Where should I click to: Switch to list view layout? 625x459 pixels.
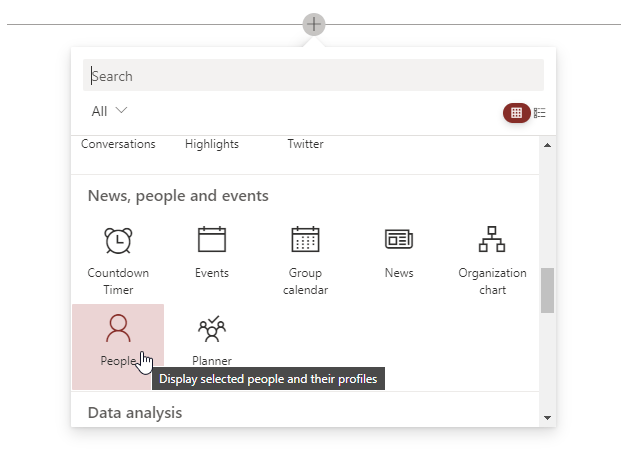[540, 113]
